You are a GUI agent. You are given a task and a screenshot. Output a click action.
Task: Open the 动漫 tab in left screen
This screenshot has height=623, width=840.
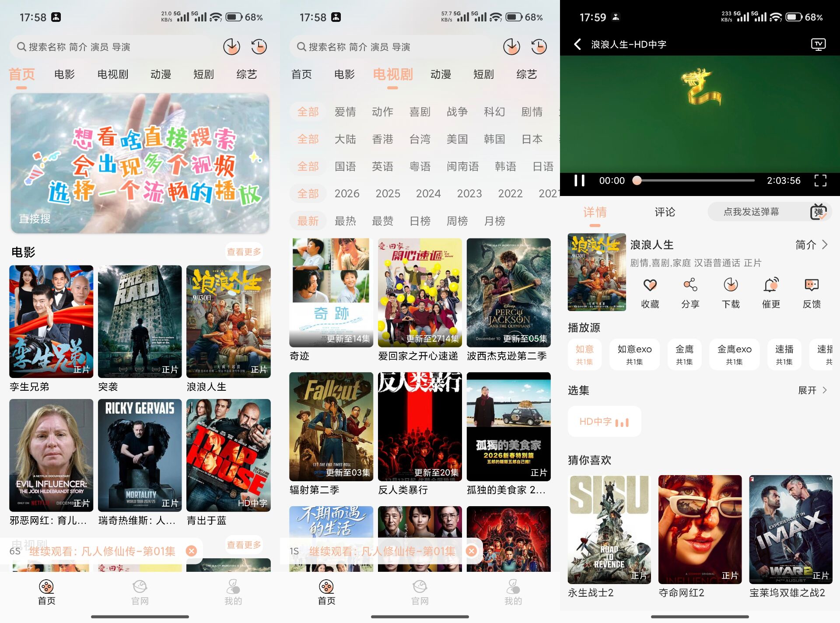161,75
